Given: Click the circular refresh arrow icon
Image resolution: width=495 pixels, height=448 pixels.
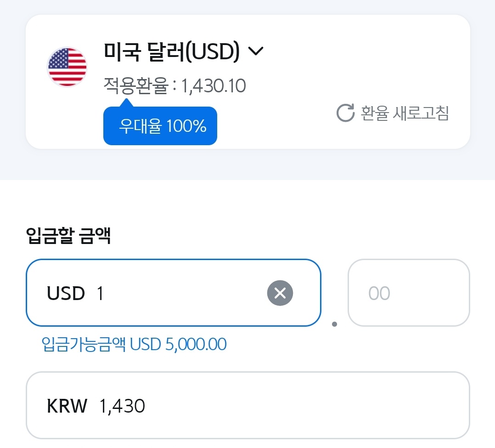Looking at the screenshot, I should 345,113.
